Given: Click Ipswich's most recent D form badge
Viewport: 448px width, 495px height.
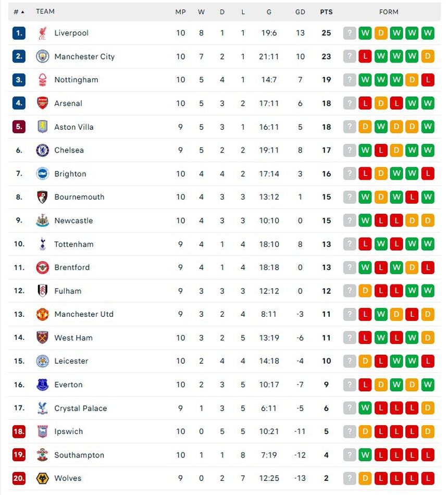Looking at the screenshot, I should tap(428, 431).
